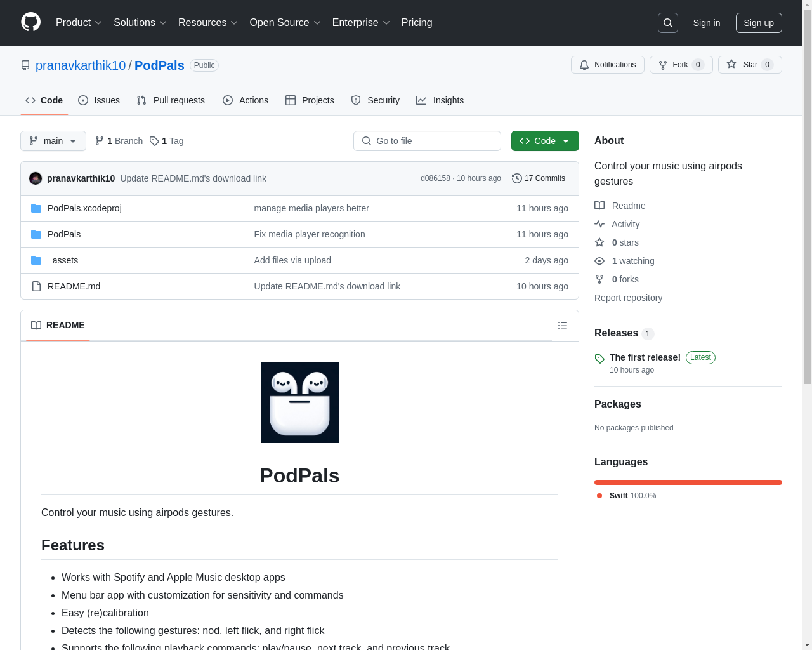812x650 pixels.
Task: Switch to the Code tab
Action: 44,100
